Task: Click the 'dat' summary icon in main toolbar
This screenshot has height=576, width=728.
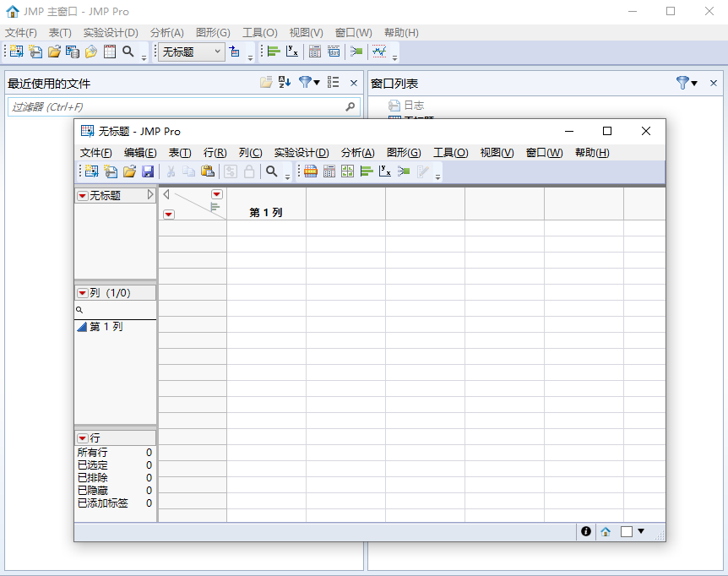Action: [334, 52]
